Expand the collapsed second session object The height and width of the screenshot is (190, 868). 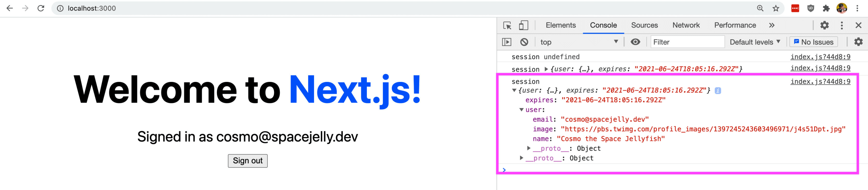pos(546,69)
